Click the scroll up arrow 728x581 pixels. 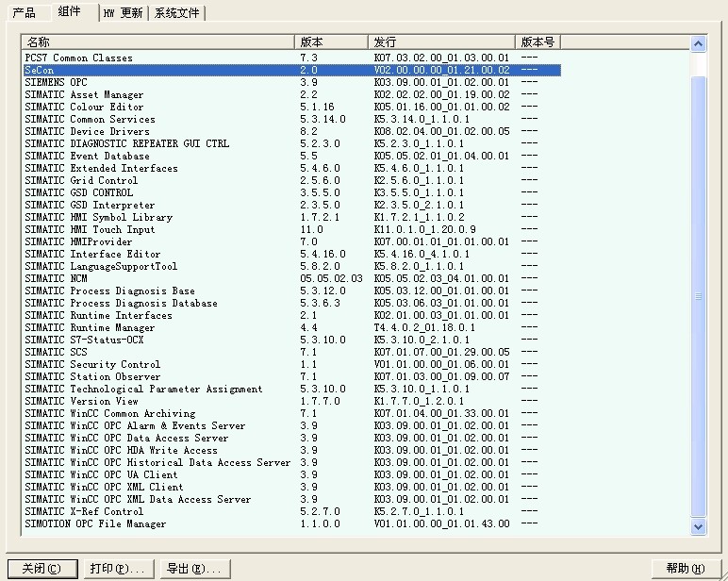[698, 44]
